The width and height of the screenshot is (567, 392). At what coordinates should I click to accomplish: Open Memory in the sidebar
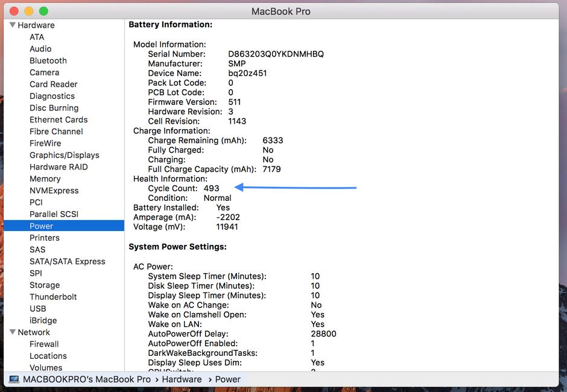point(45,179)
